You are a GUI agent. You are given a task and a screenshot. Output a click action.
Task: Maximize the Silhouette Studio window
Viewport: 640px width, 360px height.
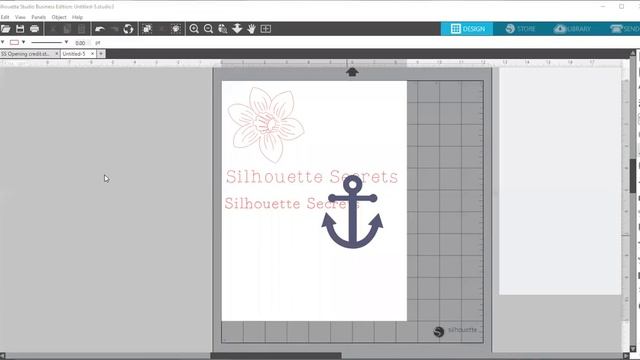(622, 7)
